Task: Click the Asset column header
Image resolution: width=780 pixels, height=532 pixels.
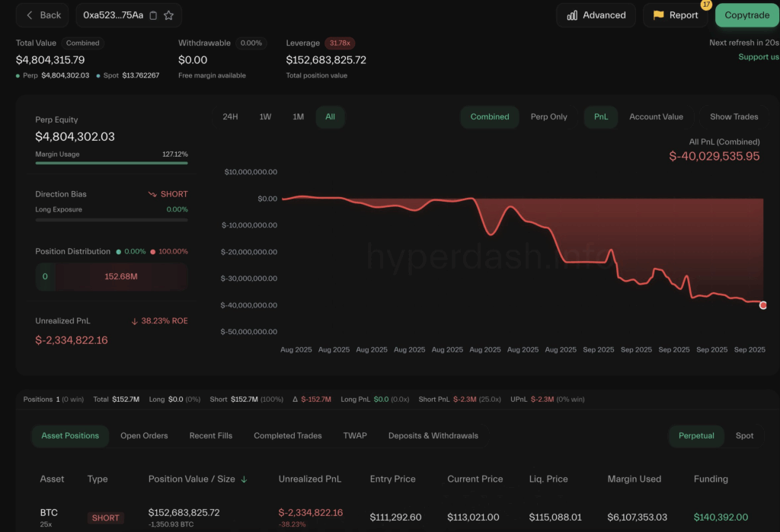Action: (52, 479)
